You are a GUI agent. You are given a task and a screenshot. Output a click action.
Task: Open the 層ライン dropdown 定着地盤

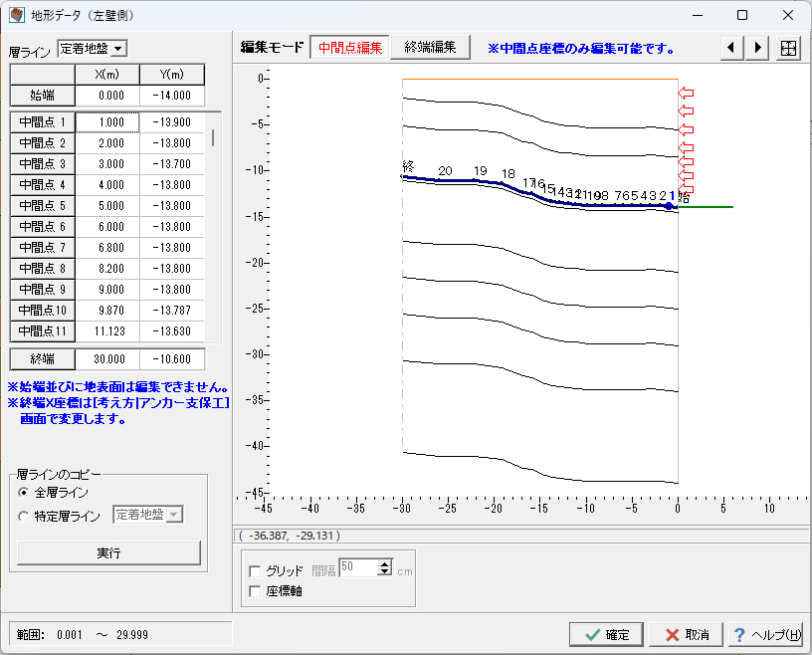pyautogui.click(x=118, y=49)
